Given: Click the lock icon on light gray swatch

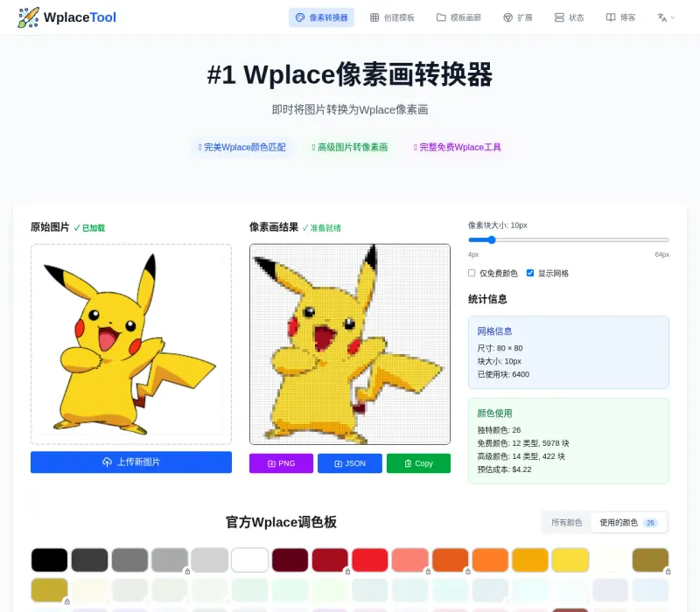Looking at the screenshot, I should pos(187,572).
